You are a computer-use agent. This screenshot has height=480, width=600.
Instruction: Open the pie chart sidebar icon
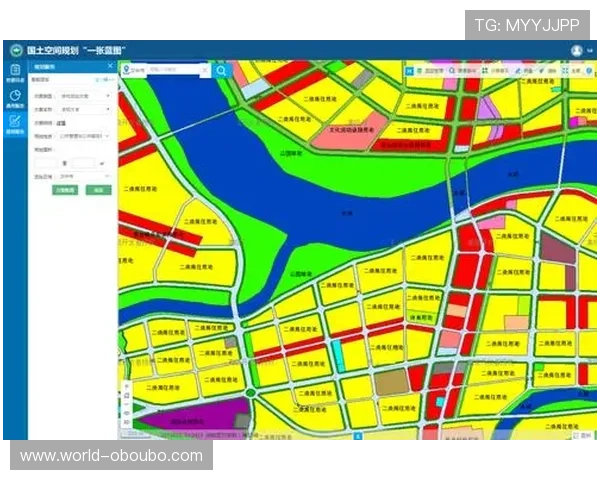tap(14, 98)
